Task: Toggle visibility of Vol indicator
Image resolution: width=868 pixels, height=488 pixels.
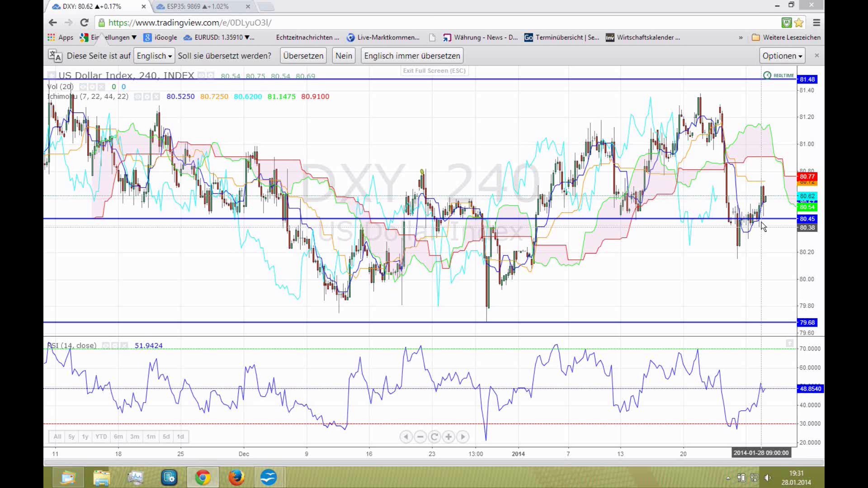Action: point(83,87)
